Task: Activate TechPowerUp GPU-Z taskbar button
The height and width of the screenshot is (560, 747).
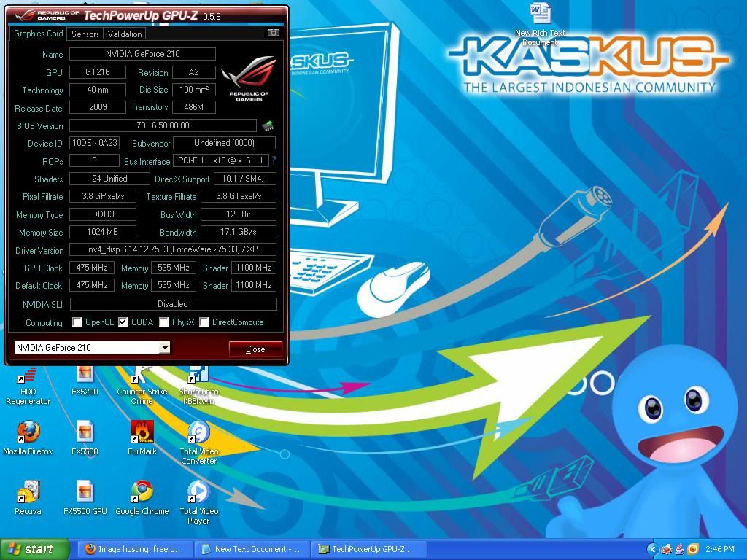Action: click(368, 550)
